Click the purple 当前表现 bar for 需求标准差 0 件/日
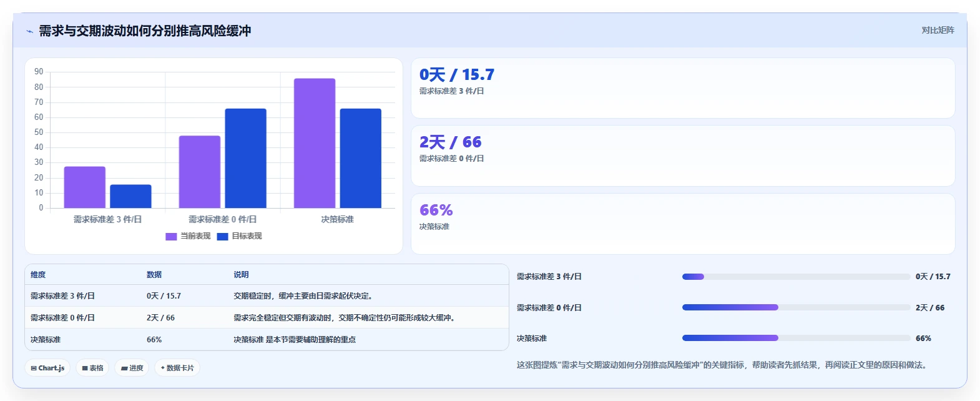This screenshot has height=401, width=980. tap(200, 172)
